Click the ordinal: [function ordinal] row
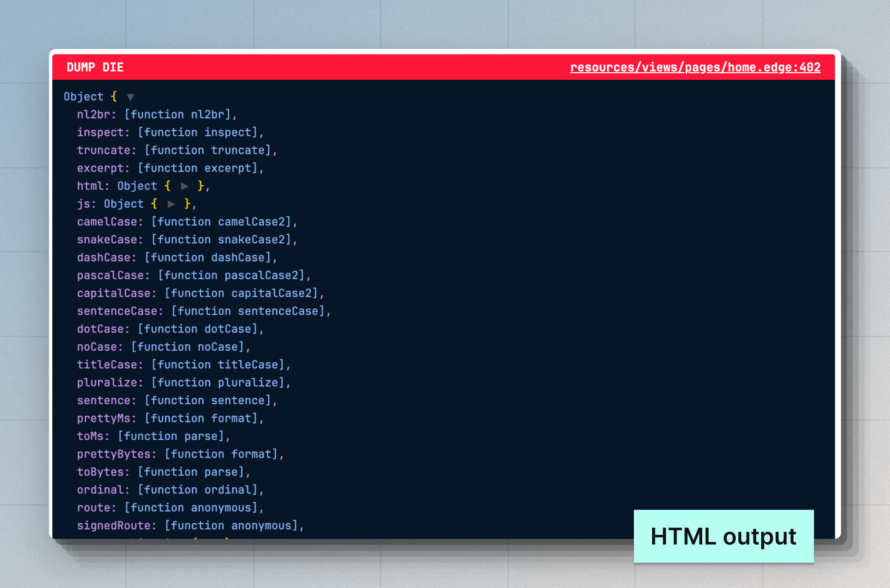This screenshot has width=890, height=588. coord(170,490)
